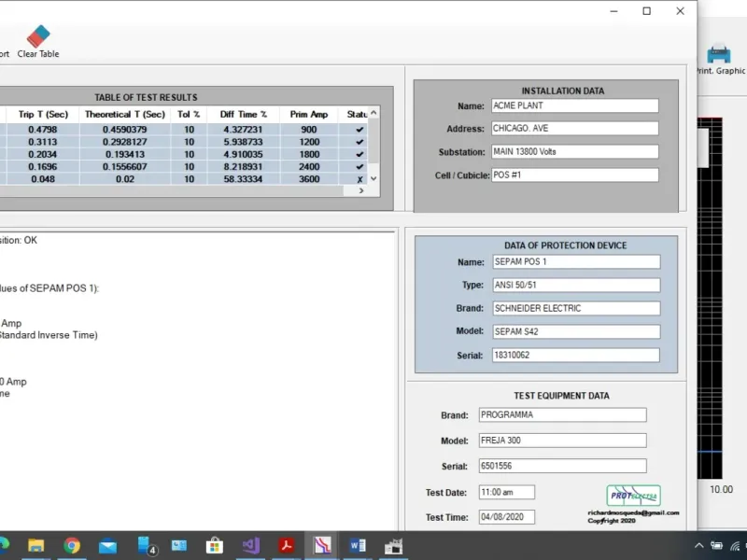Click the test equipment Serial field 6501556
The width and height of the screenshot is (747, 560).
(x=563, y=466)
